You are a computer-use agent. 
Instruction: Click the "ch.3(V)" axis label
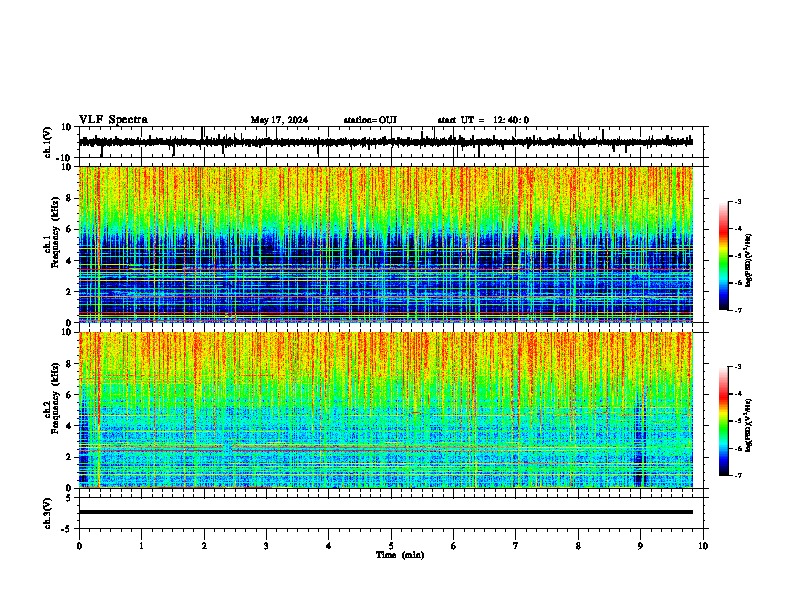(48, 513)
